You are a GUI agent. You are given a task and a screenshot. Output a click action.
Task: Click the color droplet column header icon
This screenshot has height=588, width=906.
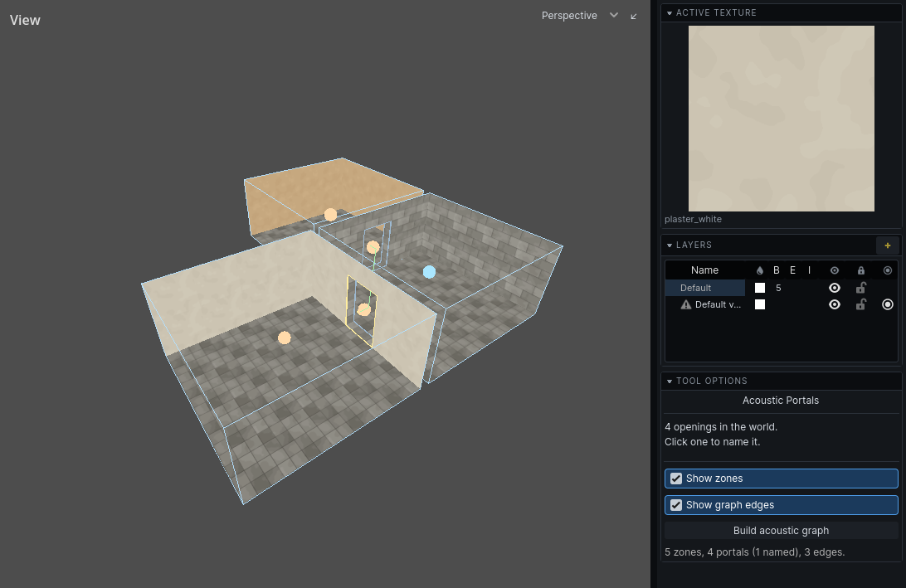click(760, 270)
